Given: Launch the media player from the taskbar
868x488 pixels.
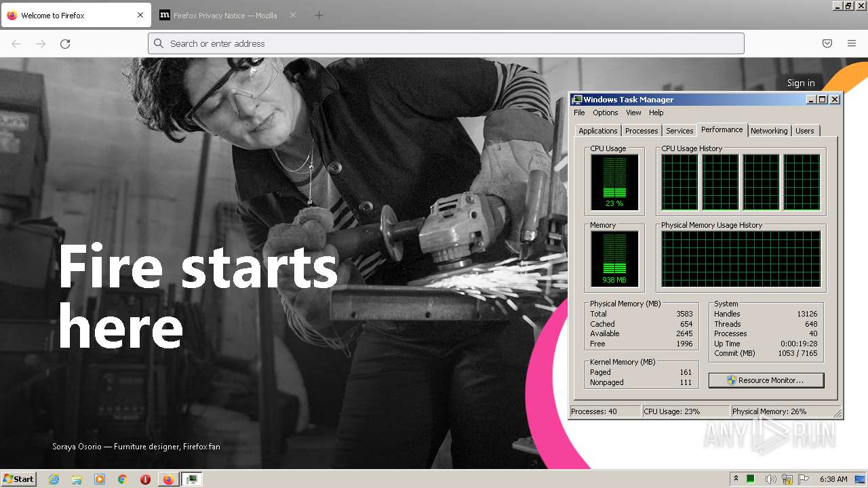Looking at the screenshot, I should click(100, 479).
